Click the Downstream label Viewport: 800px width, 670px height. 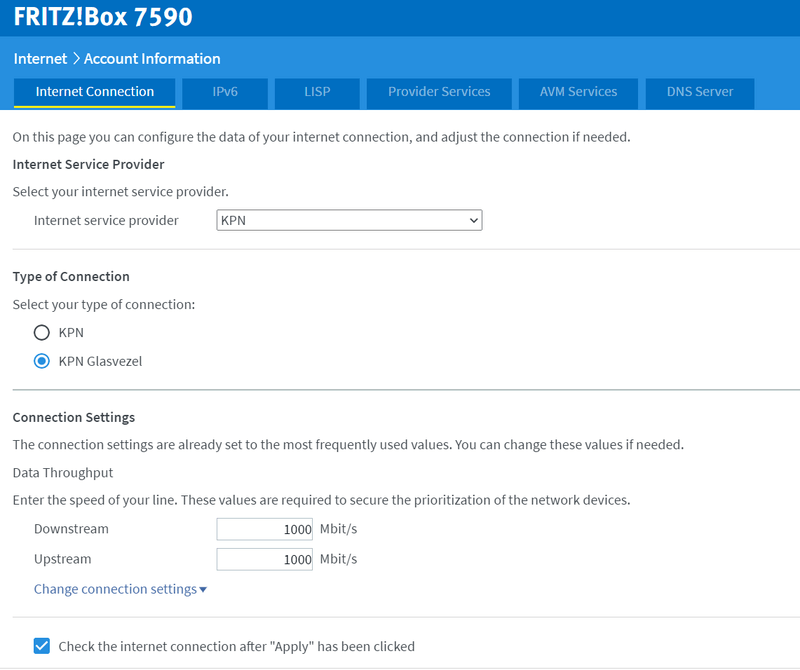point(71,529)
